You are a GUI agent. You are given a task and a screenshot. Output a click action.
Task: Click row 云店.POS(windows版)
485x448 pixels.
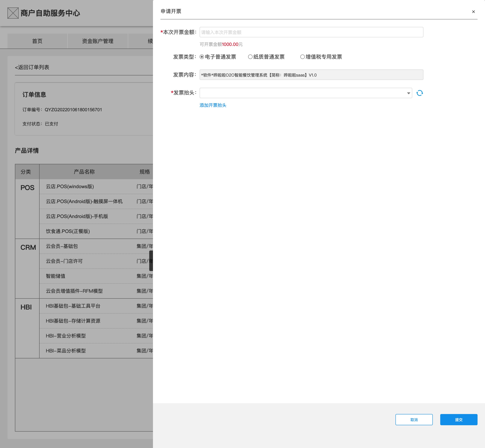(96, 187)
